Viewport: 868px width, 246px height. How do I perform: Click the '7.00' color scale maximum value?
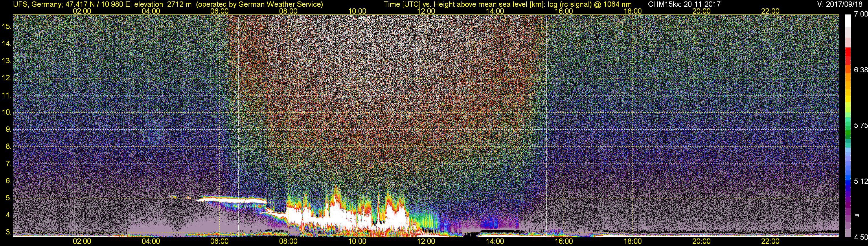[861, 14]
